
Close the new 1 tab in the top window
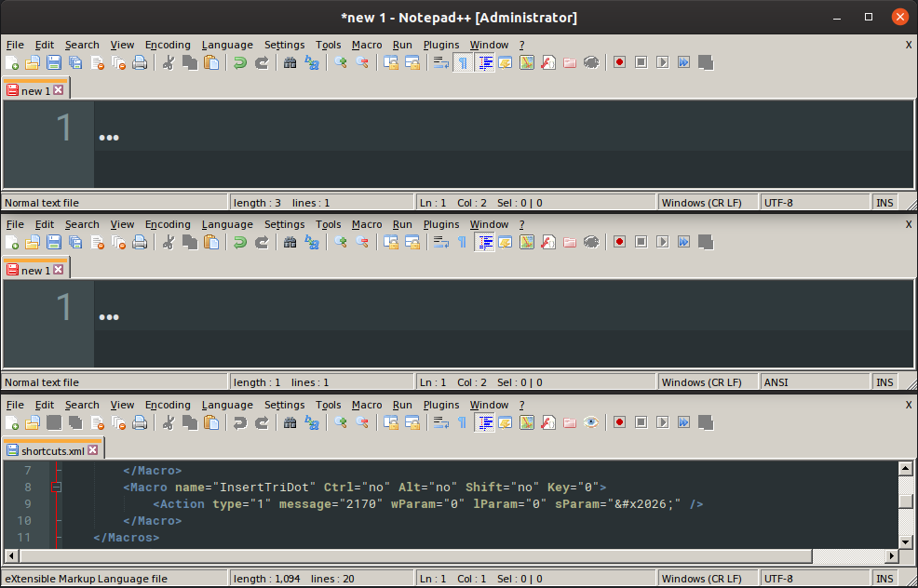(x=58, y=90)
